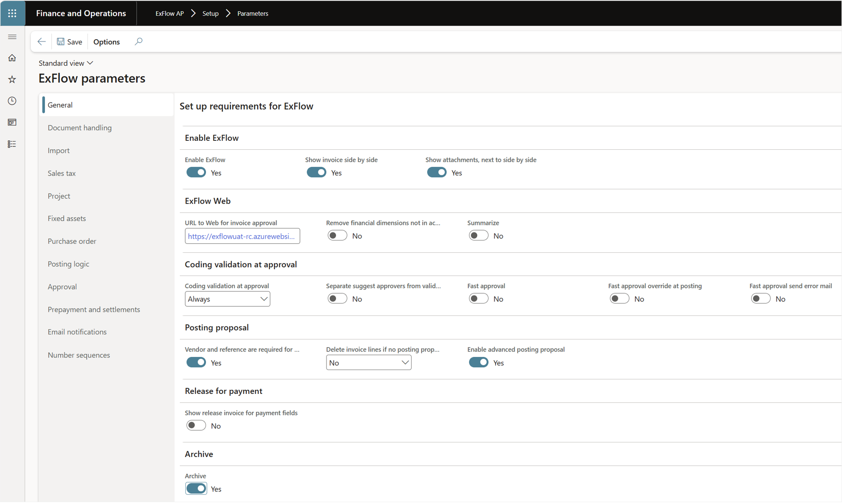Screen dimensions: 842x504
Task: Click the Save button label
Action: click(x=75, y=42)
